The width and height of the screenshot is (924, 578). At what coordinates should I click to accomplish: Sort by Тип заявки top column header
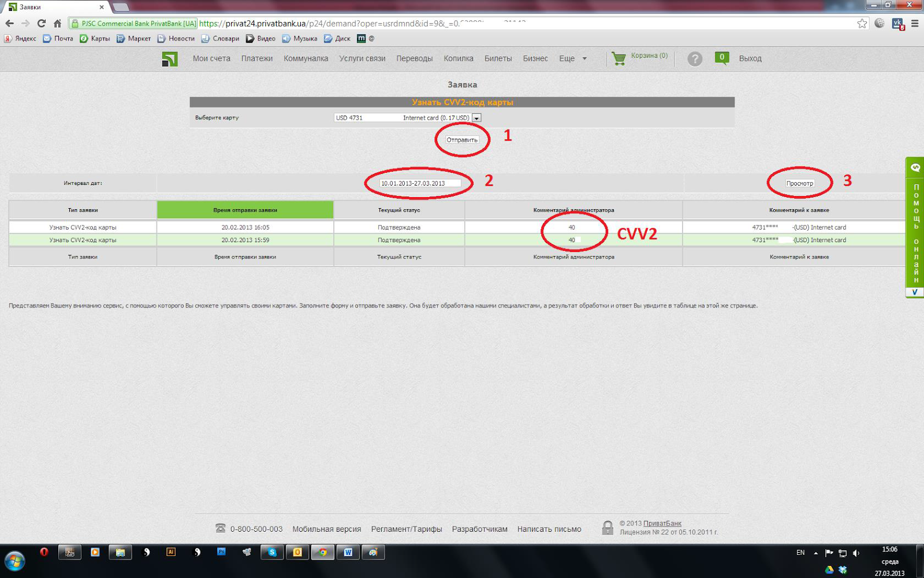coord(83,210)
